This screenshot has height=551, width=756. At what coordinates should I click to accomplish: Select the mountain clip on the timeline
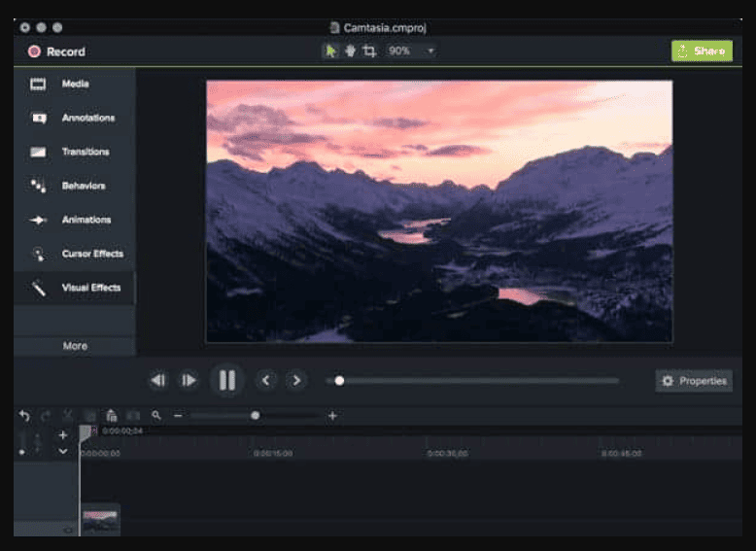[x=100, y=521]
